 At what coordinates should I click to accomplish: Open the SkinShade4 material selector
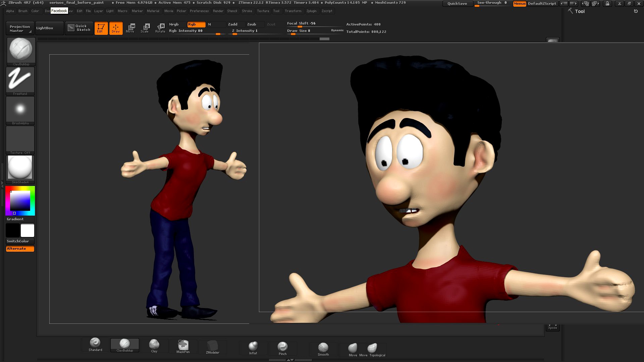click(20, 170)
